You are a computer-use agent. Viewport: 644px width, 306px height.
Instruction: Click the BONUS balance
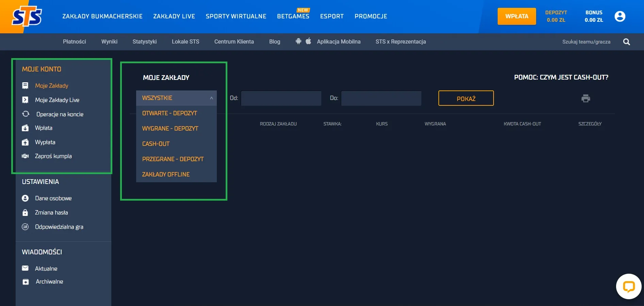click(594, 16)
